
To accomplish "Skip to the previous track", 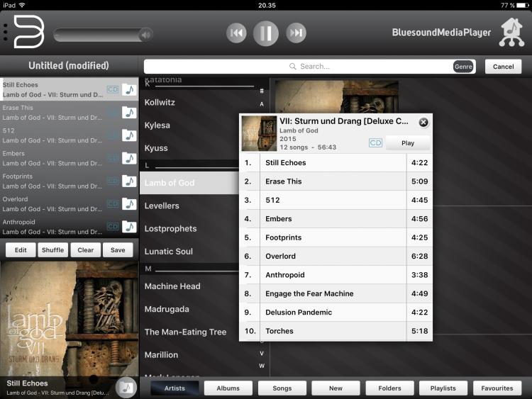I will point(236,33).
